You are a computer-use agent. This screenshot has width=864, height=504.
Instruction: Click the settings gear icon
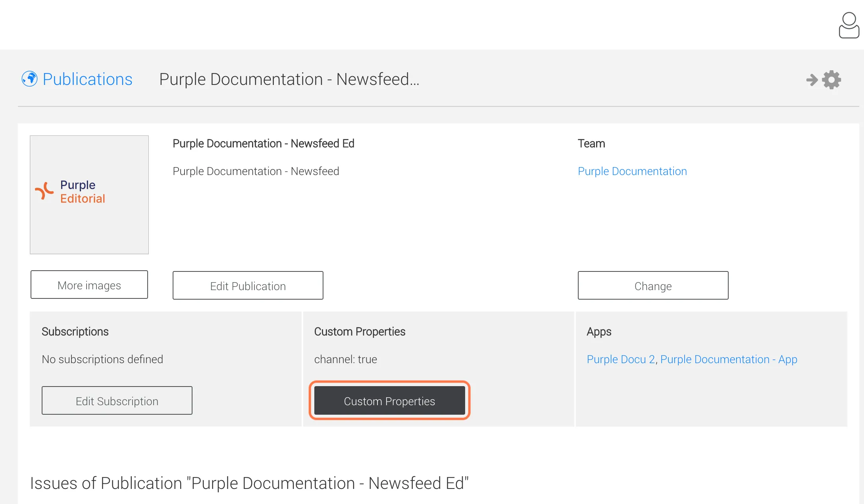(831, 80)
